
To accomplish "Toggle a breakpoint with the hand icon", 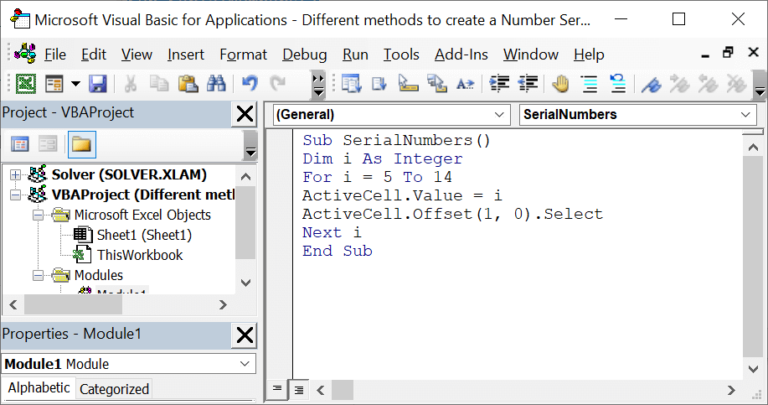I will (560, 84).
